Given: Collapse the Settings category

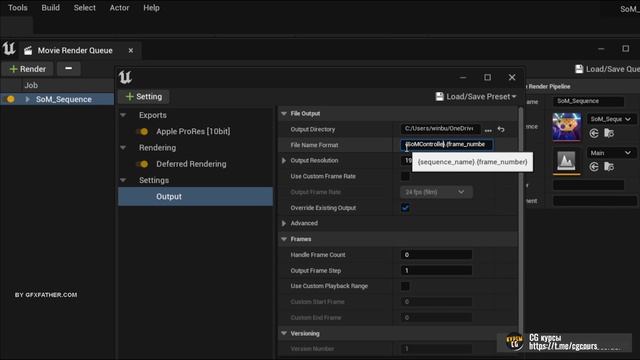Looking at the screenshot, I should tap(123, 180).
